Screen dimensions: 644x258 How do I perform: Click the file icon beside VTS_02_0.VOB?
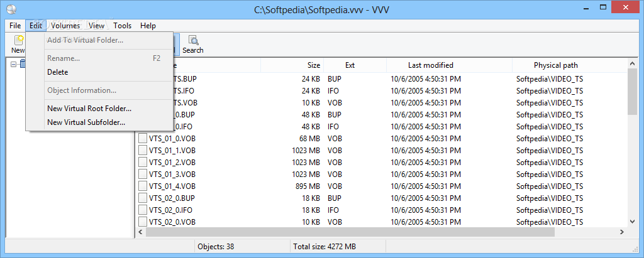(x=143, y=222)
